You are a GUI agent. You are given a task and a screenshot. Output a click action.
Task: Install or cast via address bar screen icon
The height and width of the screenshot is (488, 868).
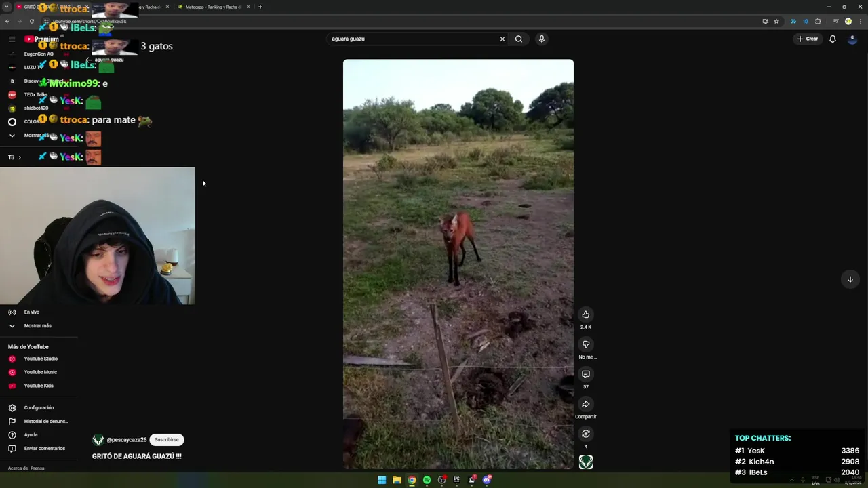(x=766, y=21)
